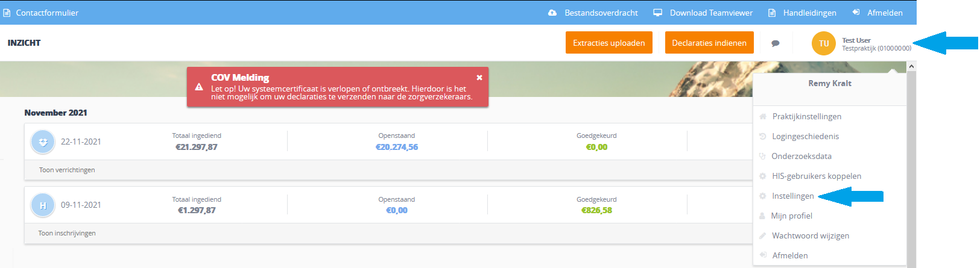Click the Declaraties indienen button
980x268 pixels.
point(709,43)
